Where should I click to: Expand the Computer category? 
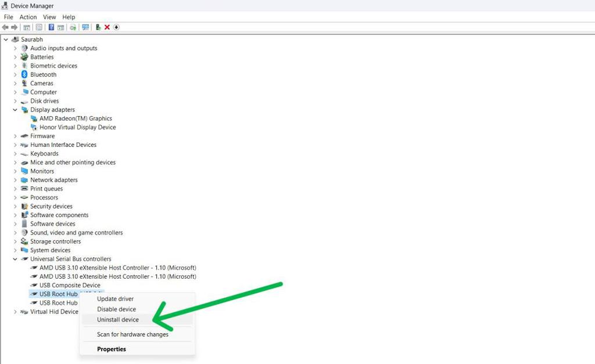point(15,92)
